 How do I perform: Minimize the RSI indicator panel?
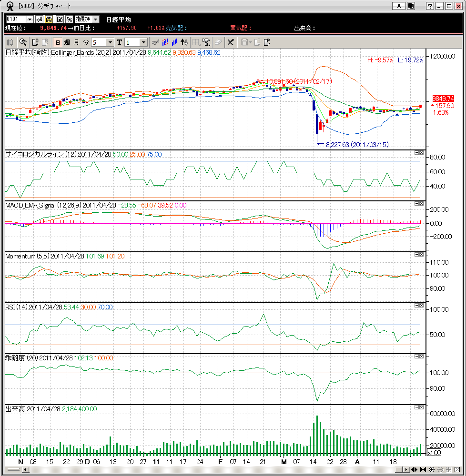coord(416,305)
